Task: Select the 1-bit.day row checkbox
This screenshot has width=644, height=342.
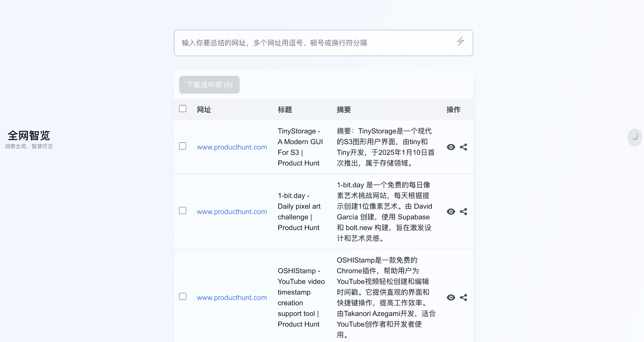Action: pos(183,210)
